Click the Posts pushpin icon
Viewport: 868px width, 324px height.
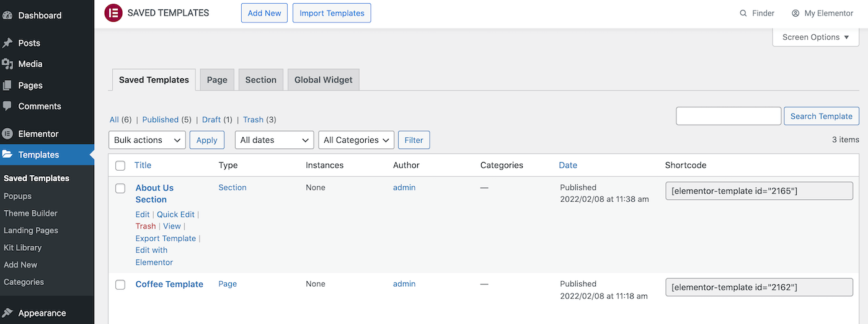(7, 43)
